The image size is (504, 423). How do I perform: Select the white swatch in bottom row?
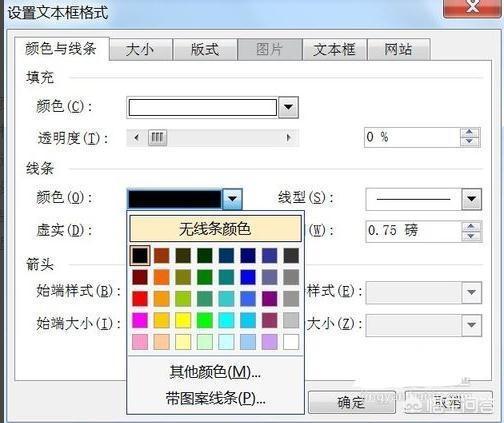pyautogui.click(x=291, y=342)
